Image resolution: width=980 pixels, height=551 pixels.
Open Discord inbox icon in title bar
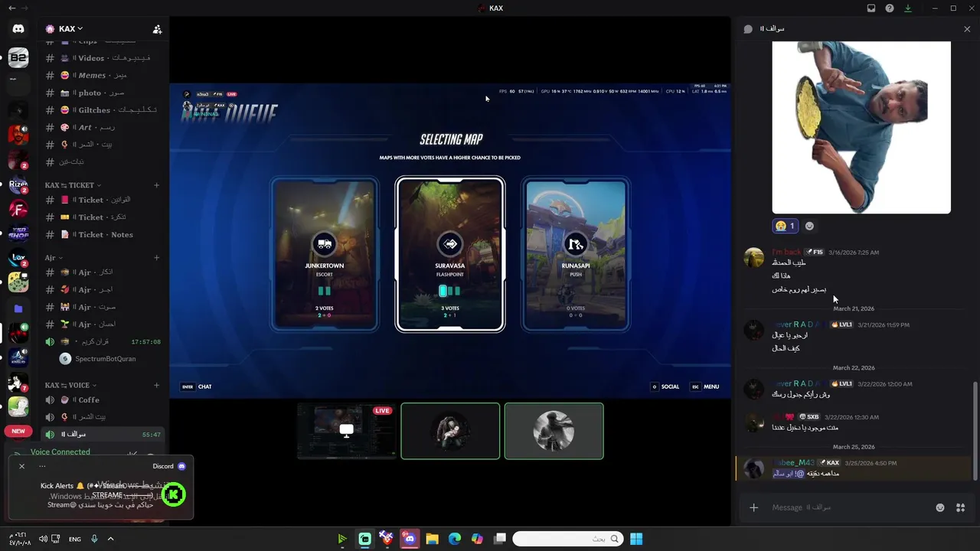[x=871, y=8]
